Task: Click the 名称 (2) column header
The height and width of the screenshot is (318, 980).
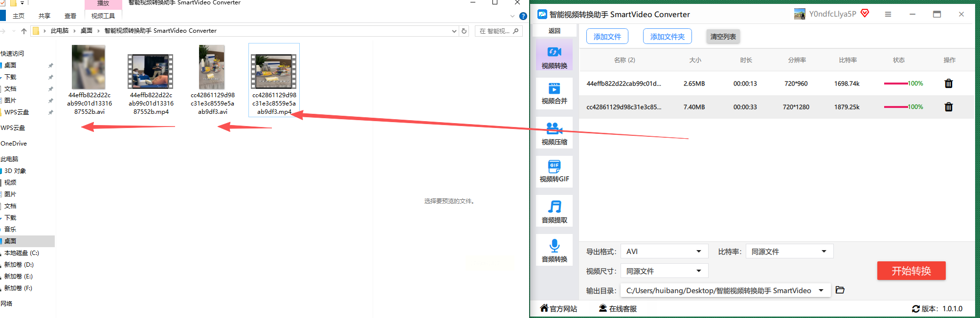Action: tap(624, 60)
